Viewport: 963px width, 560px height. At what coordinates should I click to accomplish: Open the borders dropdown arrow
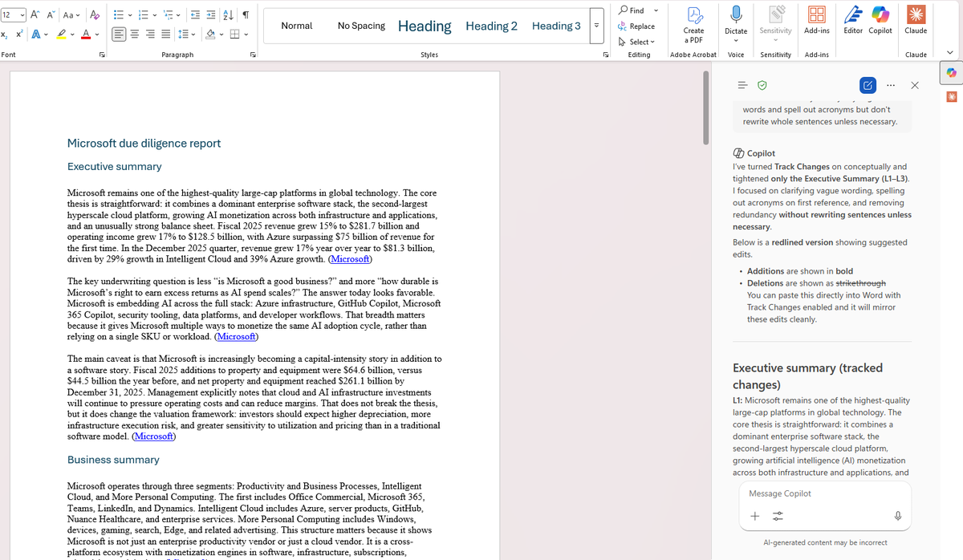(246, 34)
